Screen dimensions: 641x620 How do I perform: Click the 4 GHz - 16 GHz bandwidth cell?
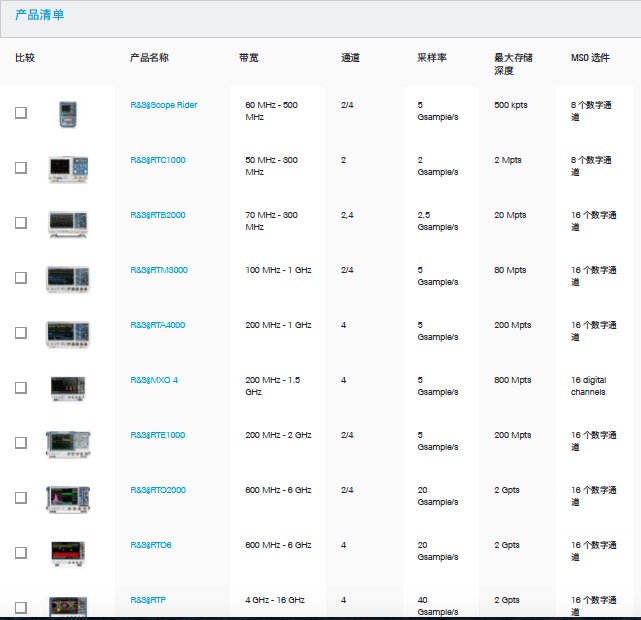pos(275,600)
